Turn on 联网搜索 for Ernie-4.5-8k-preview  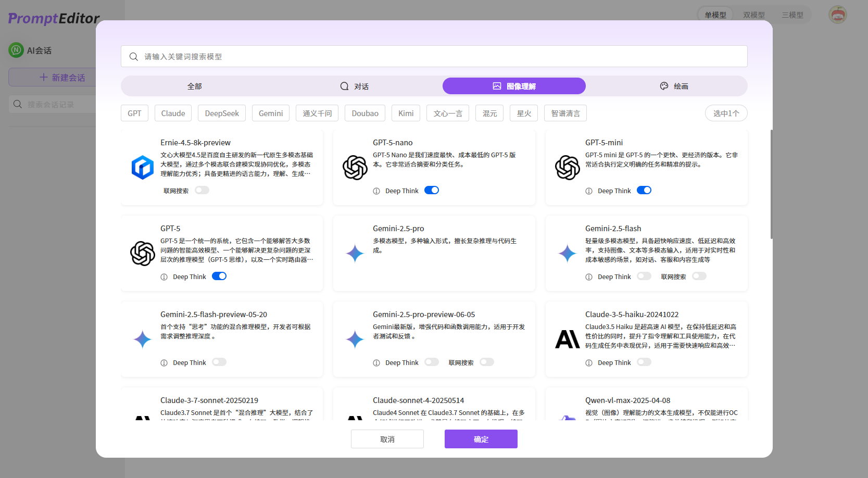[x=202, y=190]
